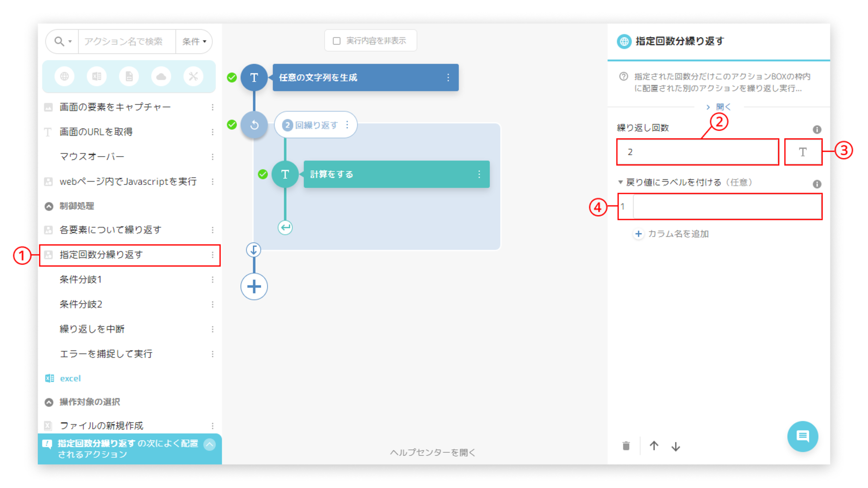Move action down with arrow
The width and height of the screenshot is (868, 488).
(676, 446)
